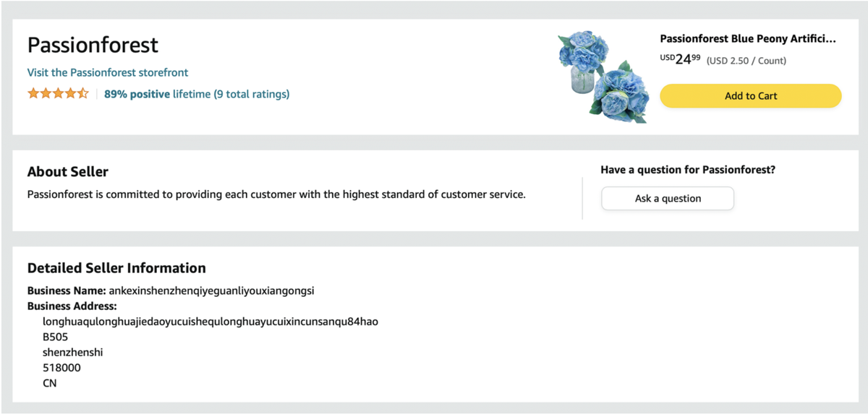The image size is (868, 414).
Task: Click the Business Address label
Action: click(72, 306)
